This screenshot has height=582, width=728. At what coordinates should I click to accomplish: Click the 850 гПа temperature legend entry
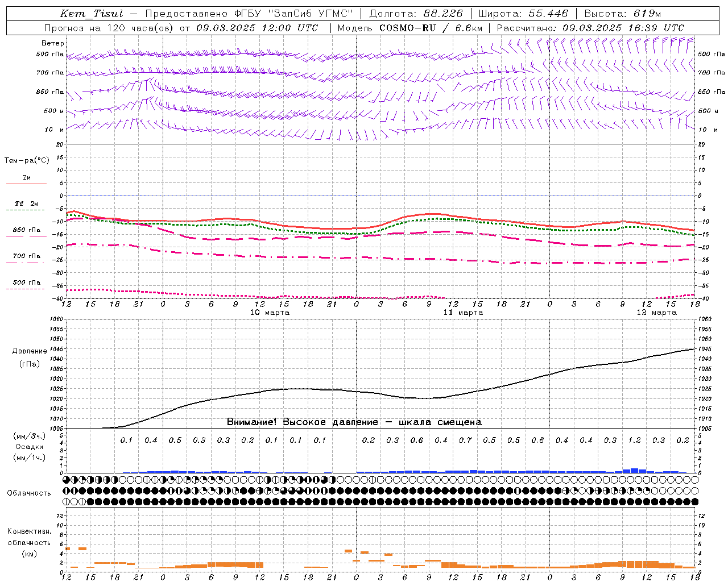(27, 230)
